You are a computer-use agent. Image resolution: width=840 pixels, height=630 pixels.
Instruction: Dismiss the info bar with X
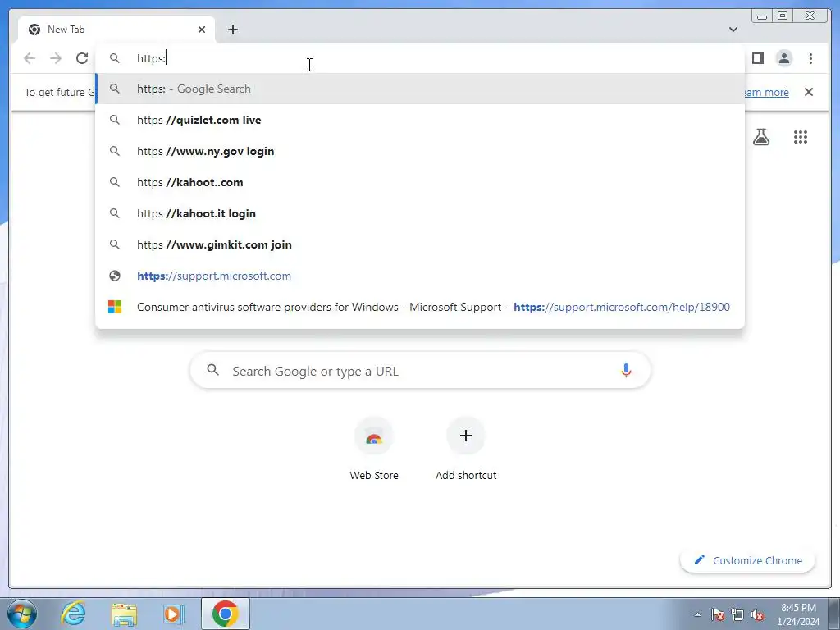coord(808,92)
